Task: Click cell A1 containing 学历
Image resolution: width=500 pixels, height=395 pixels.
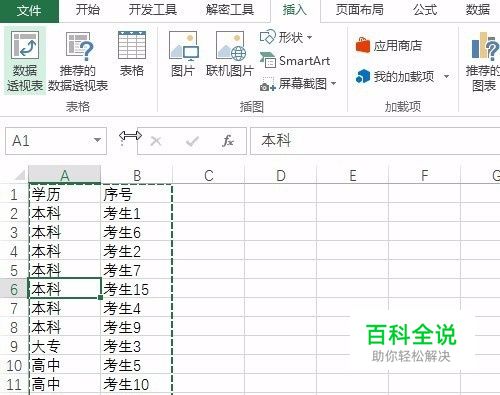Action: [x=65, y=194]
